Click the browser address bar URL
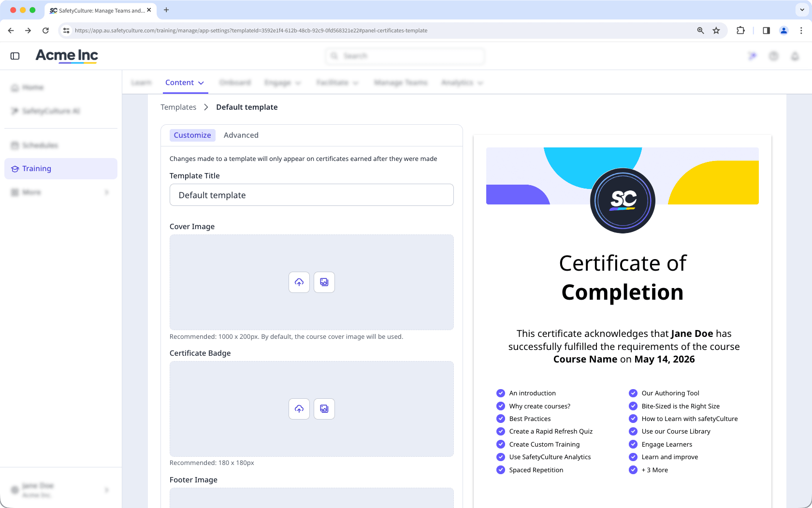Screen dimensions: 812x508 point(251,30)
